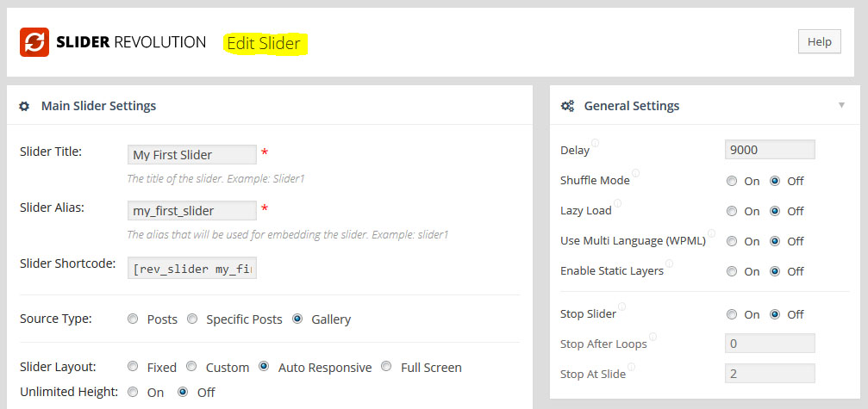Click the info icon next to Shuffle Mode
This screenshot has width=868, height=409.
click(635, 174)
